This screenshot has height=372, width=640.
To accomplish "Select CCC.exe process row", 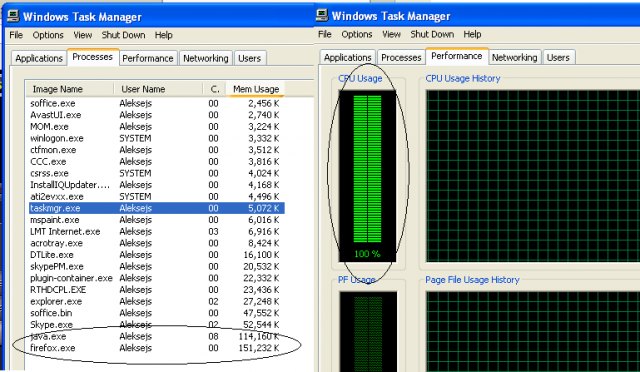I will (157, 162).
